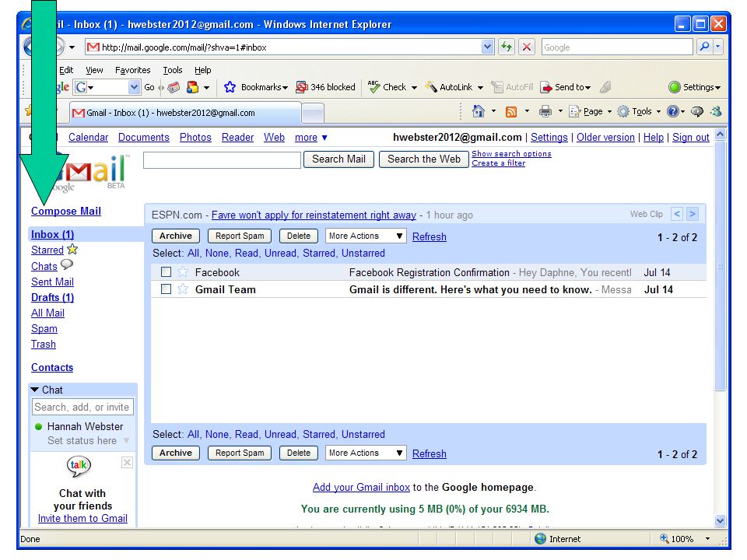This screenshot has height=560, width=747.
Task: Click the IE Help question icon
Action: click(x=672, y=111)
